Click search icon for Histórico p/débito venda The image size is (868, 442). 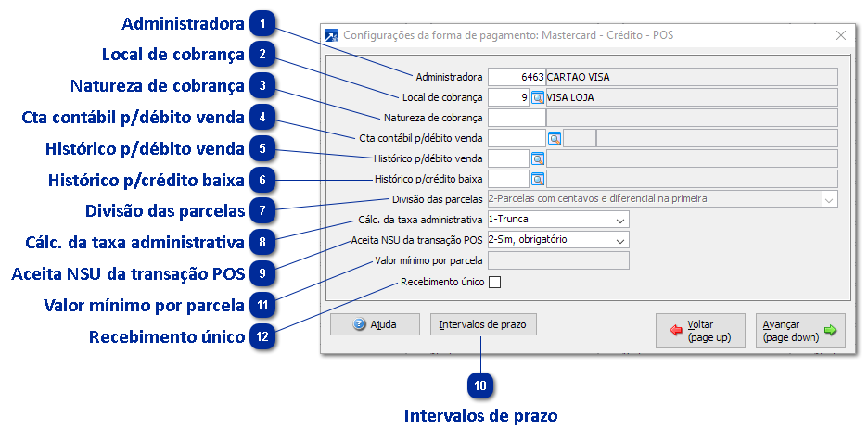[x=537, y=158]
